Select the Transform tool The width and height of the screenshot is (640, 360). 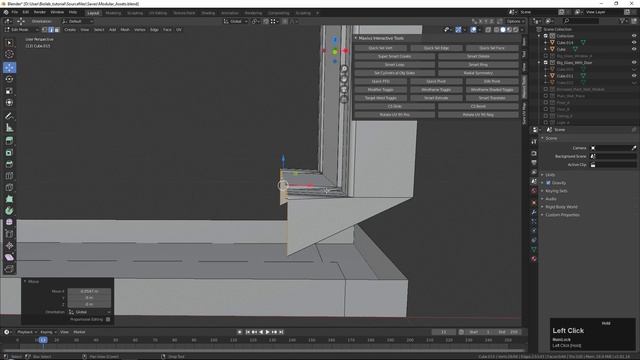click(x=9, y=102)
